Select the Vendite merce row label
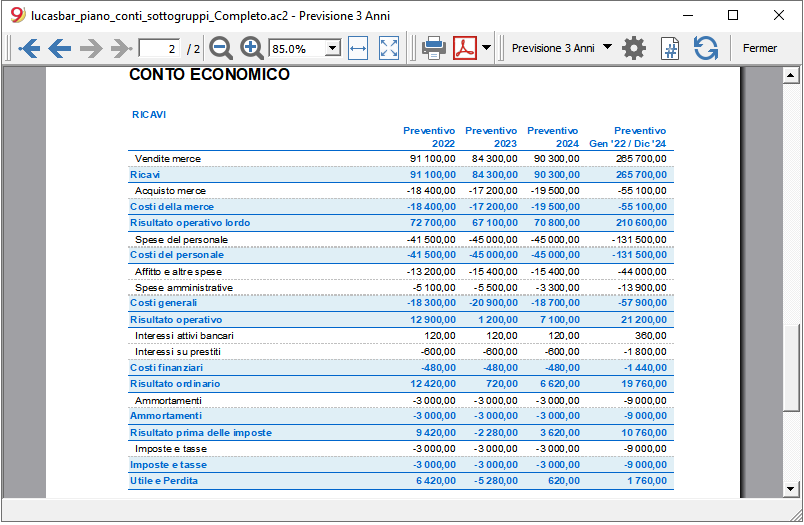Image resolution: width=804 pixels, height=525 pixels. click(168, 159)
